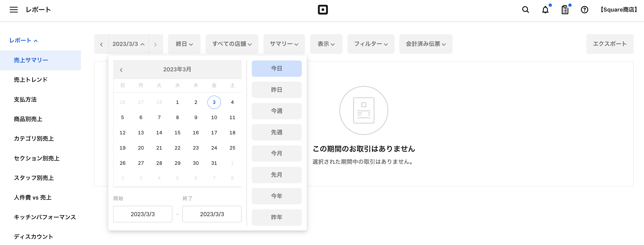
Task: Collapse the レポート sidebar section
Action: tap(23, 40)
